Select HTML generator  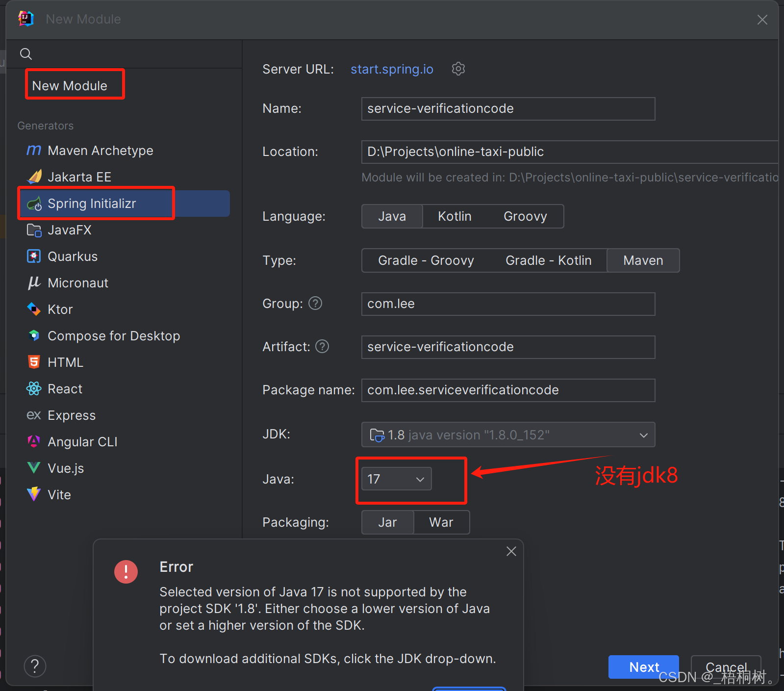pos(124,362)
